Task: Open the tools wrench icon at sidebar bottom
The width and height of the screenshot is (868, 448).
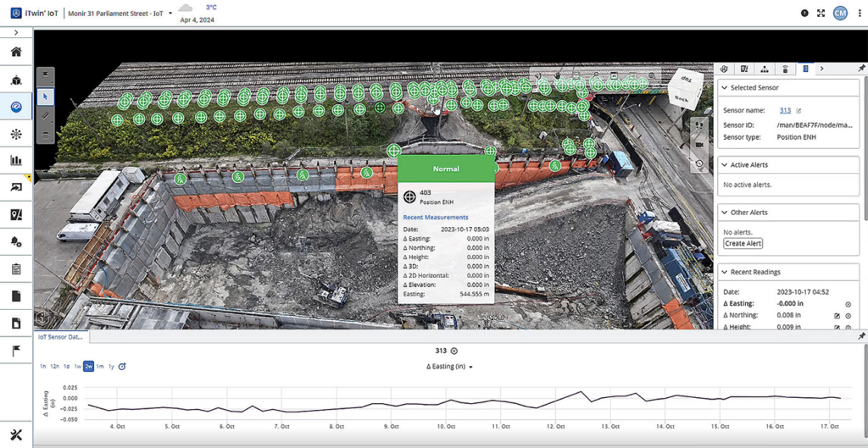Action: 16,434
